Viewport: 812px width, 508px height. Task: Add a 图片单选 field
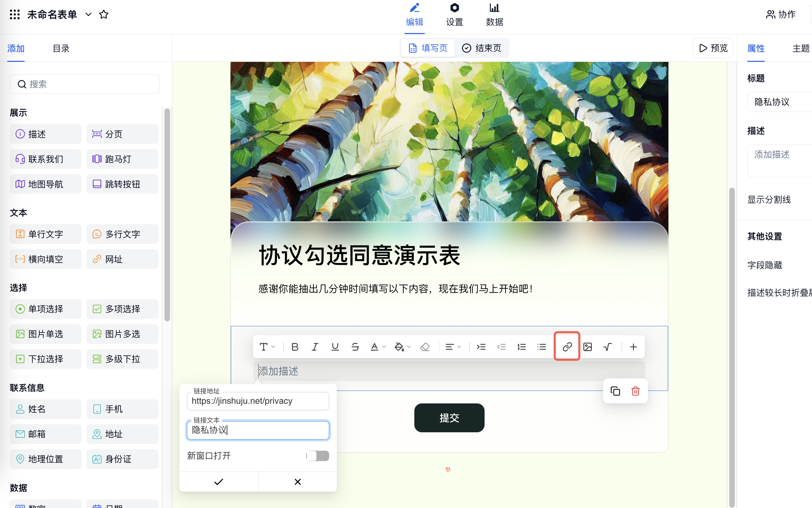click(46, 334)
